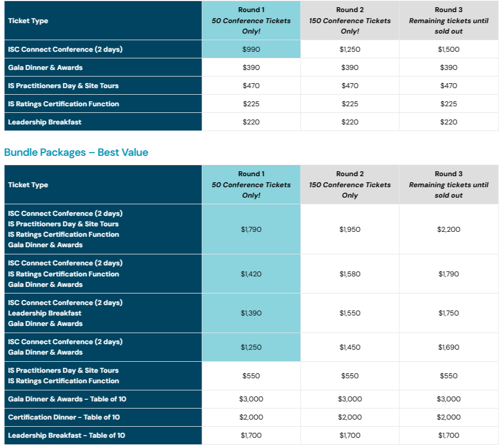Select the $1,950 Round 2 bundle price
Image resolution: width=504 pixels, height=446 pixels.
pyautogui.click(x=350, y=229)
